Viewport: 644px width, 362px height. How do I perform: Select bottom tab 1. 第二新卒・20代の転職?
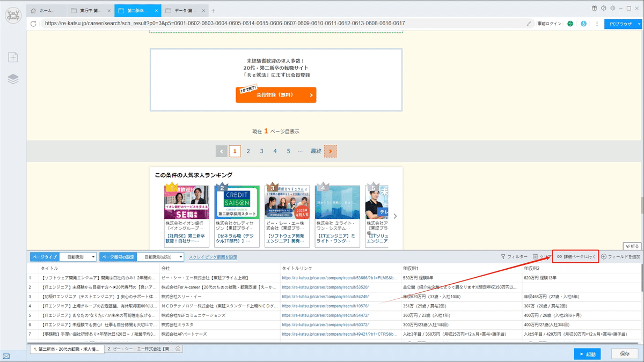click(67, 349)
